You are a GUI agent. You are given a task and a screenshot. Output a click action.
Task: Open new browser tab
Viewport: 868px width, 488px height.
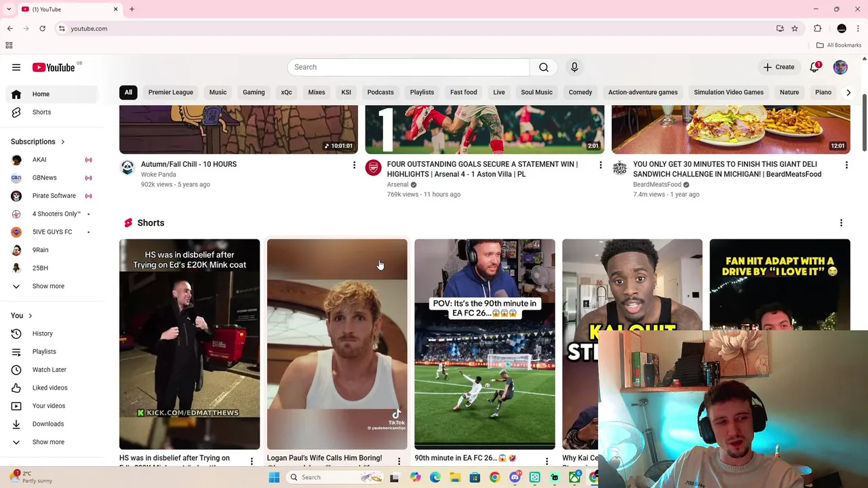tap(132, 9)
